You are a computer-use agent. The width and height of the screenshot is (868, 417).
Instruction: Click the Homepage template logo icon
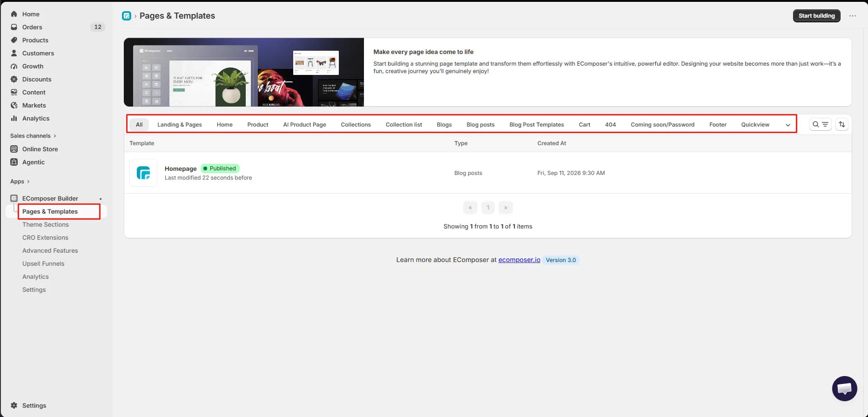[x=143, y=173]
